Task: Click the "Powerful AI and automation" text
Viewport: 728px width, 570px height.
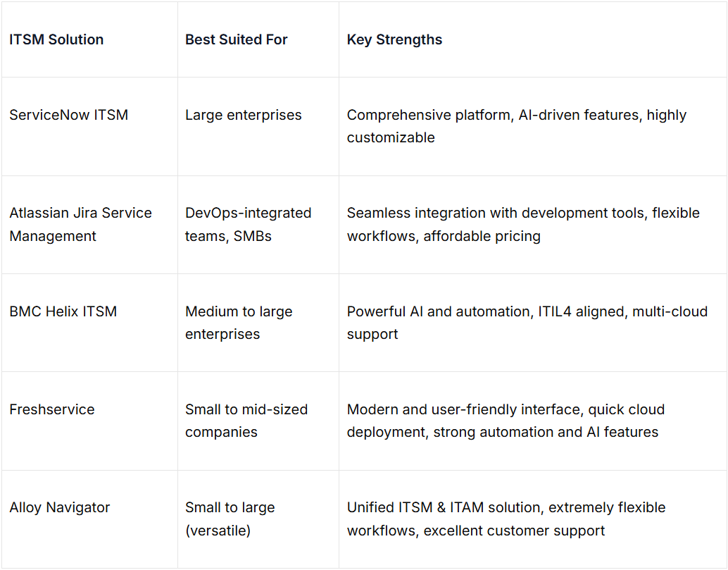Action: coord(436,311)
